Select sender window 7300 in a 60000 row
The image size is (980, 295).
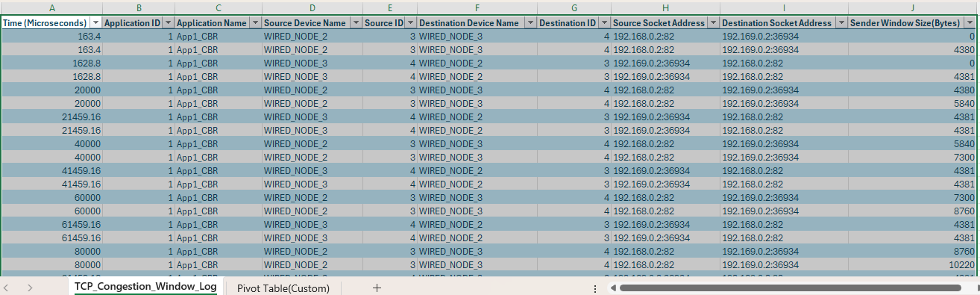point(913,197)
